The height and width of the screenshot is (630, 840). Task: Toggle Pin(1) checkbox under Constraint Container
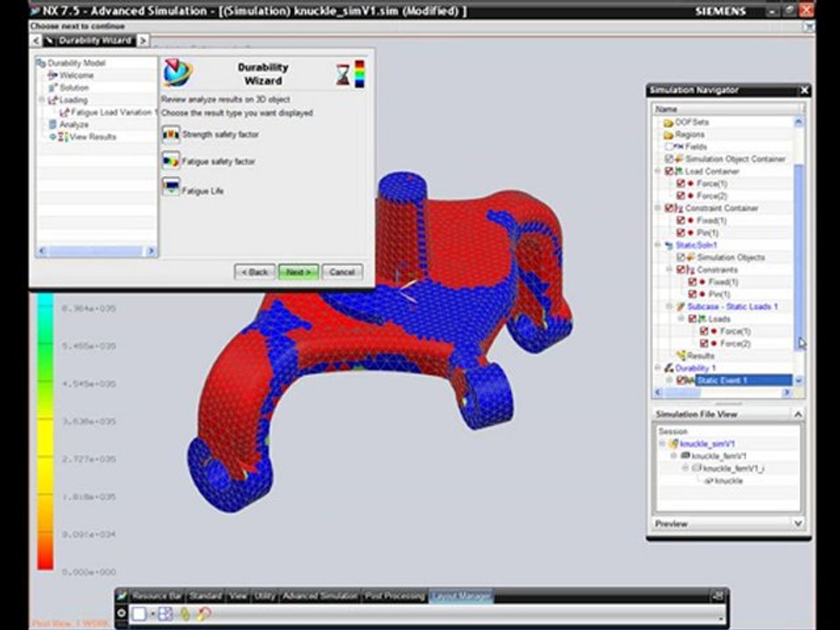(681, 233)
